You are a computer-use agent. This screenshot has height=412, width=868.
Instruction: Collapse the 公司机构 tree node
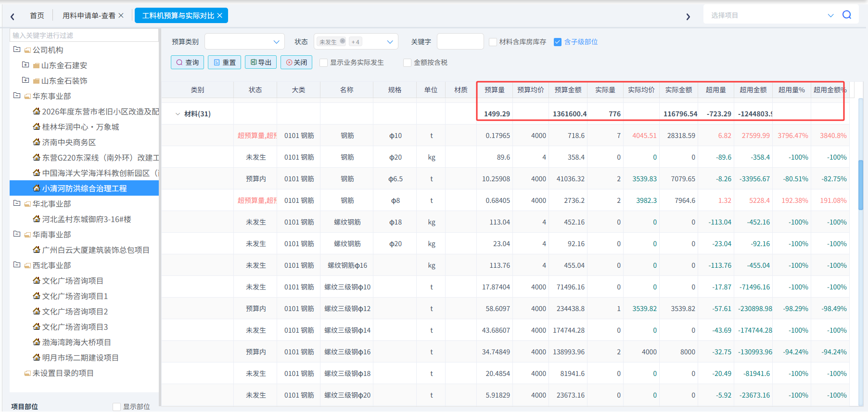(17, 50)
